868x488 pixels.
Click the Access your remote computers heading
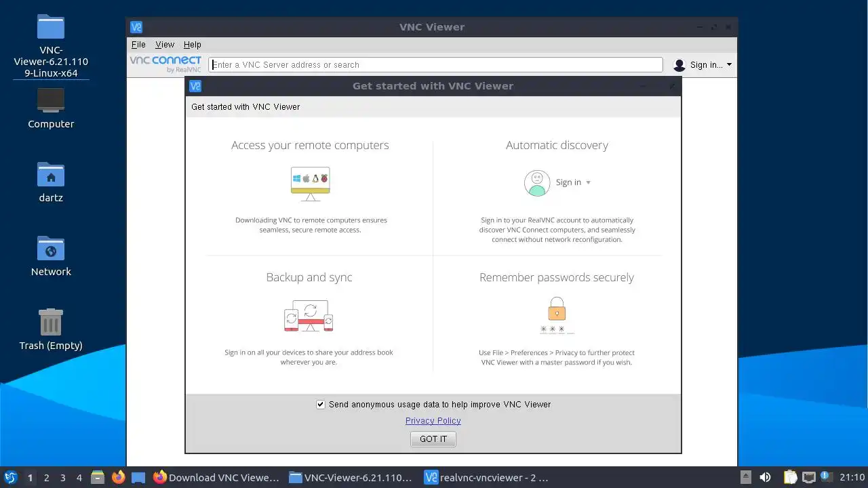click(x=310, y=145)
